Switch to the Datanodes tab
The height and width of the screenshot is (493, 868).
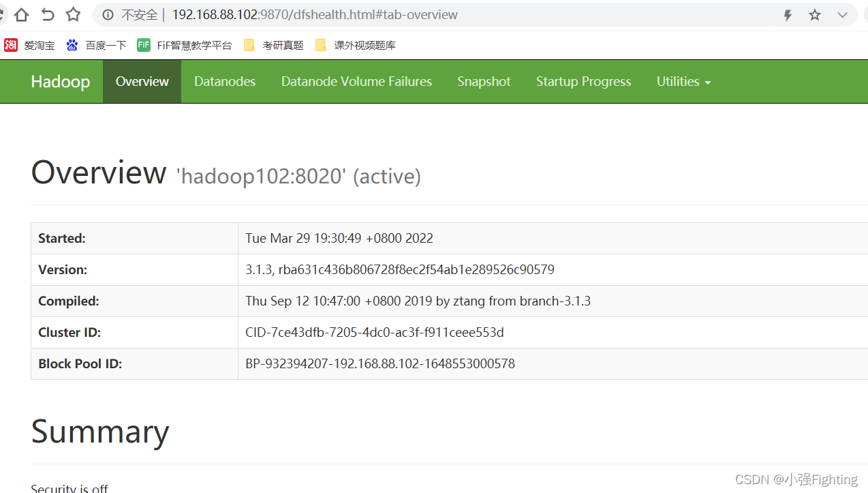pos(225,81)
